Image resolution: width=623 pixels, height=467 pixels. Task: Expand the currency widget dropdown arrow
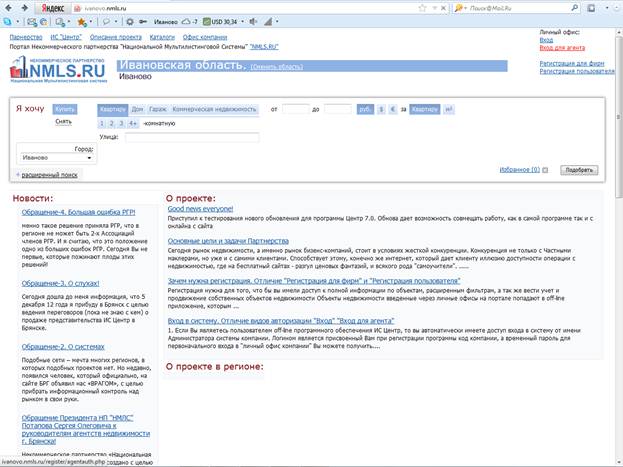pyautogui.click(x=242, y=22)
